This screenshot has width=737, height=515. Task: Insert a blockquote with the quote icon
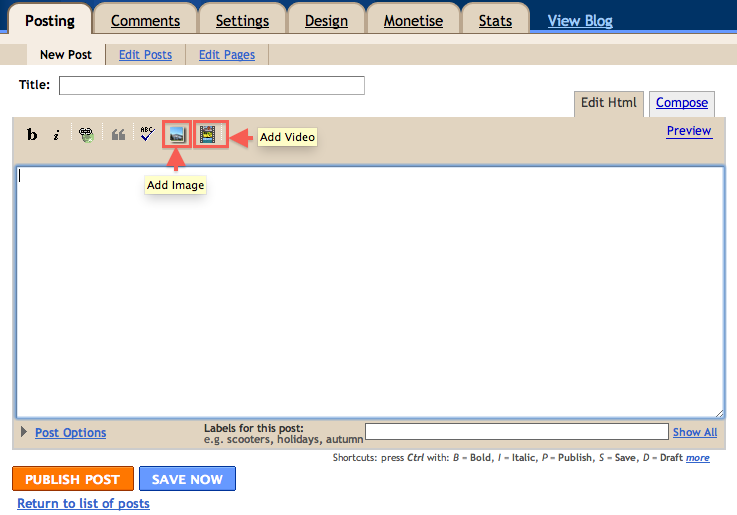pyautogui.click(x=118, y=135)
